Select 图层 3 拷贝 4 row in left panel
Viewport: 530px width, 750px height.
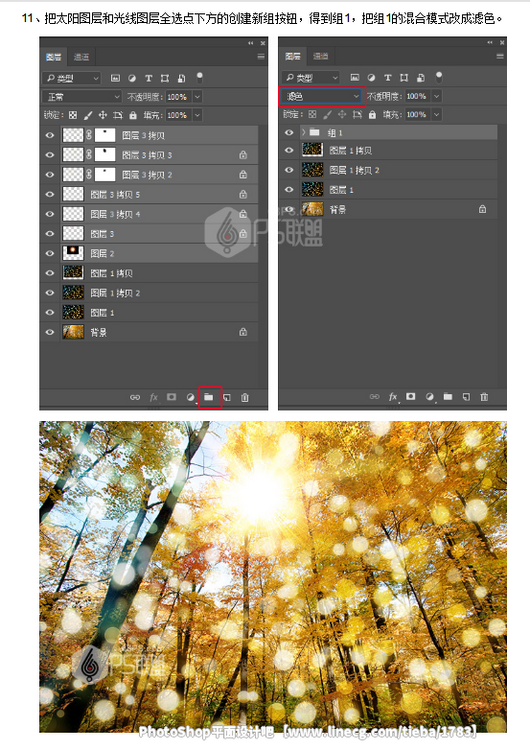[x=150, y=214]
